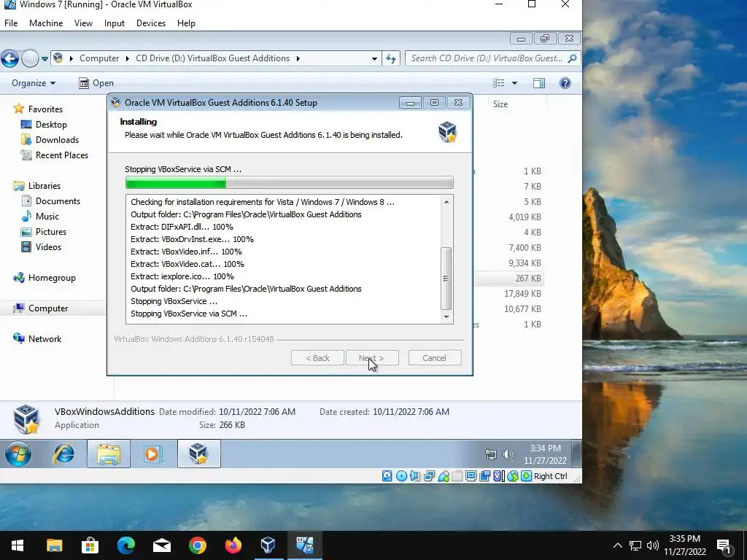Image resolution: width=747 pixels, height=560 pixels.
Task: Click the Explorer refresh address button
Action: coord(391,58)
